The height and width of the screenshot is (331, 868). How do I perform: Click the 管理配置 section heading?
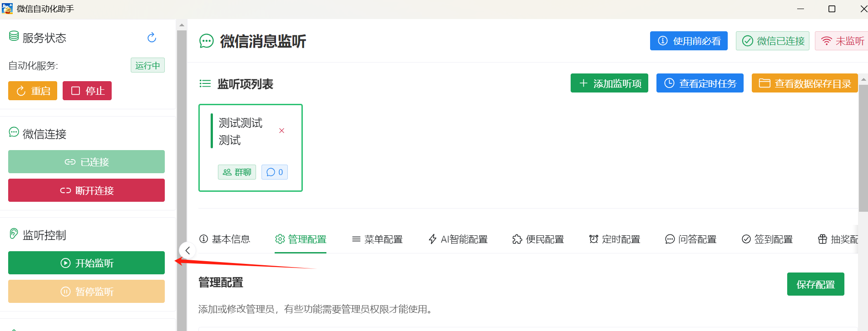[x=221, y=282]
